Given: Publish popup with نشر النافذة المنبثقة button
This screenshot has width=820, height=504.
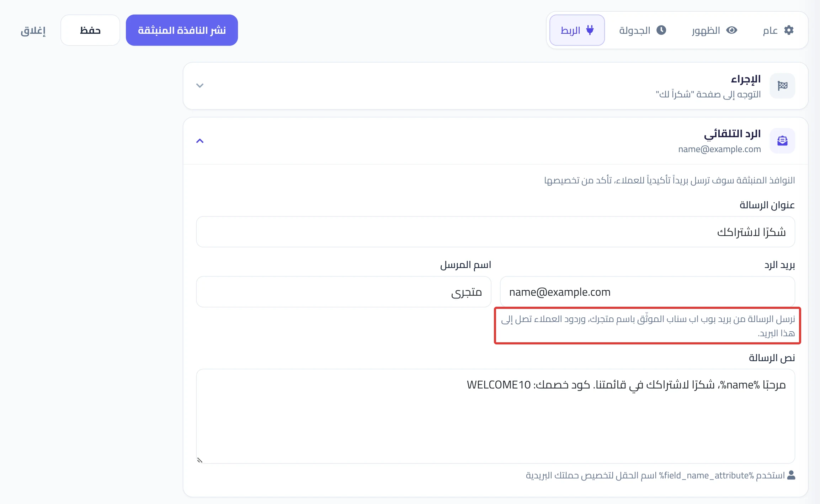Looking at the screenshot, I should click(182, 30).
